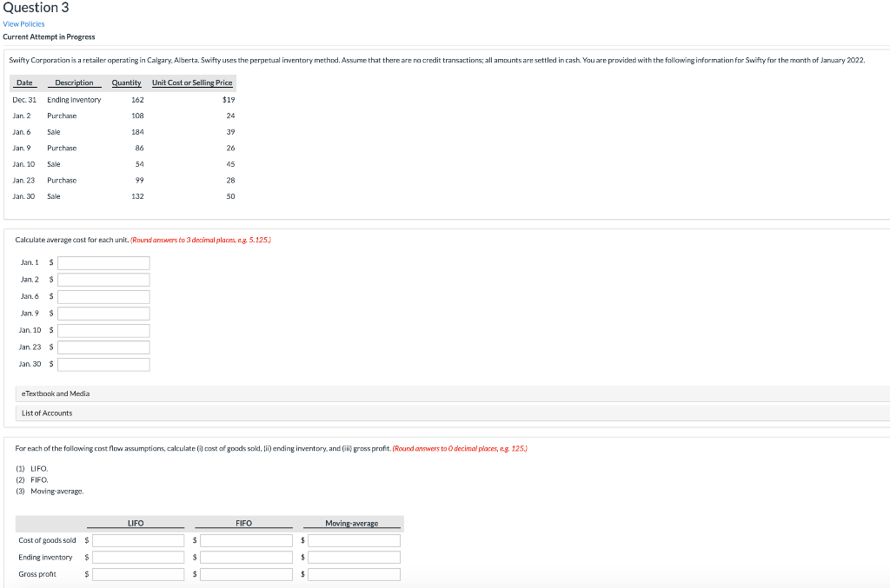
Task: Click the LIFO gross profit input
Action: tap(137, 573)
